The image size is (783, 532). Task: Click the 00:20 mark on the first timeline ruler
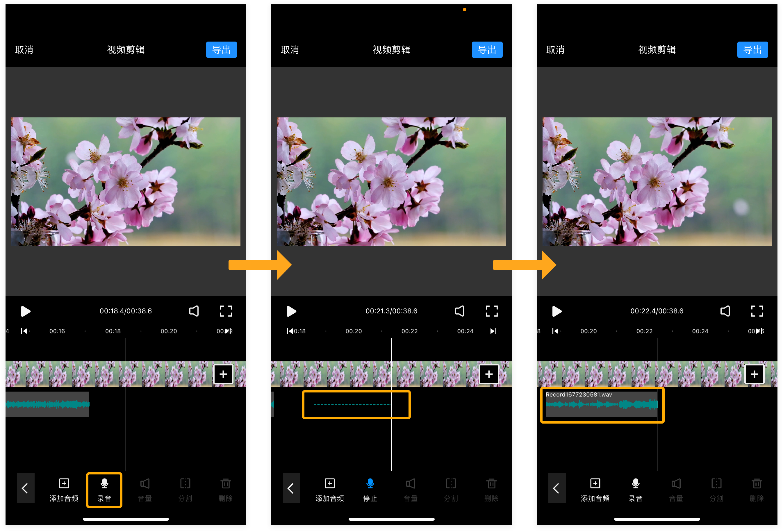pos(168,331)
